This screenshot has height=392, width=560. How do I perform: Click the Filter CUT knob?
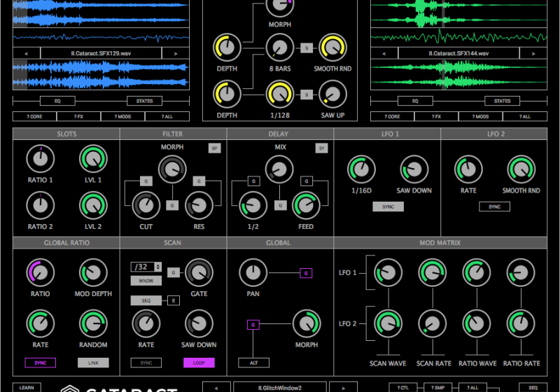(x=146, y=205)
